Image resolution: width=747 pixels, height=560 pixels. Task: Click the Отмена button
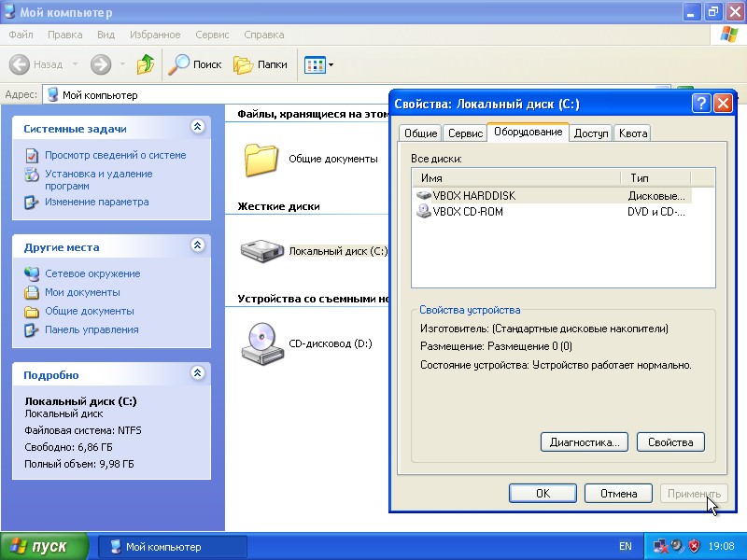coord(618,494)
